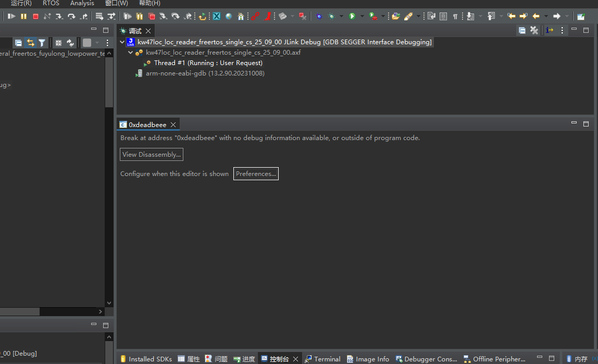The height and width of the screenshot is (364, 598).
Task: Switch to the Image Info tab
Action: pyautogui.click(x=368, y=359)
